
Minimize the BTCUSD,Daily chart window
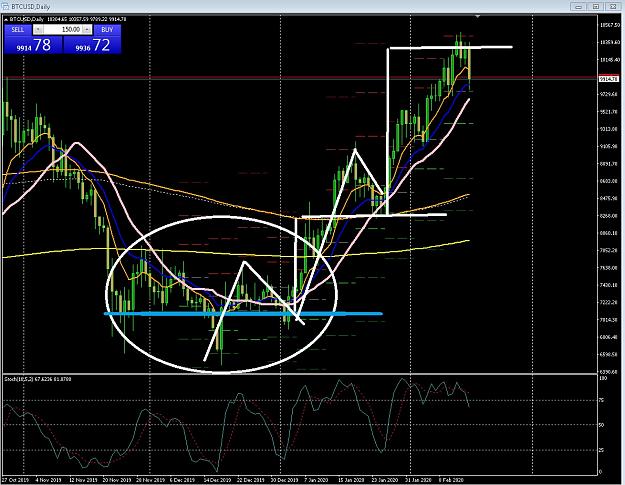point(578,6)
